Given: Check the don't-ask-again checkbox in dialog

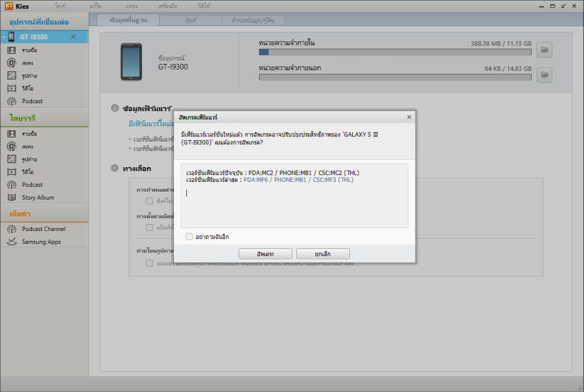Looking at the screenshot, I should coord(189,237).
